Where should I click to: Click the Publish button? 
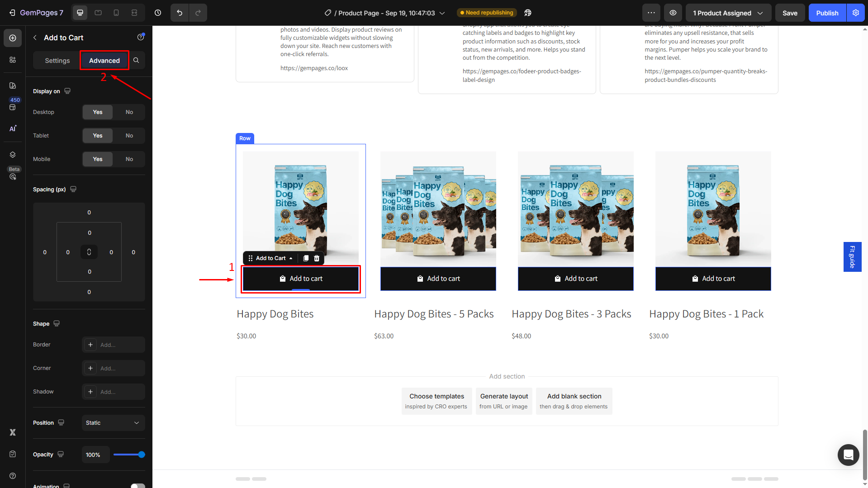827,13
